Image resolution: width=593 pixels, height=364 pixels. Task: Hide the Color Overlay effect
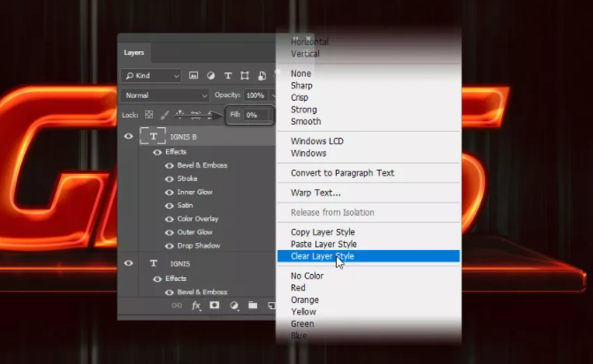[x=169, y=219]
